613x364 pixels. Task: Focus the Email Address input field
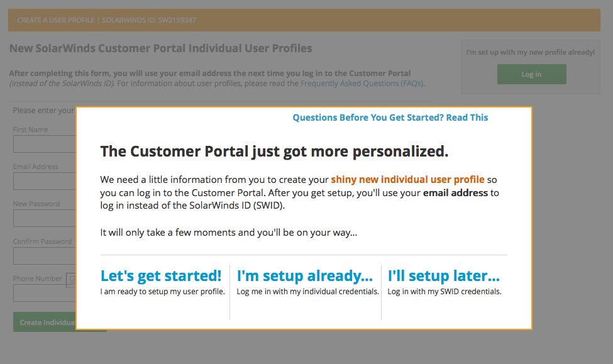pyautogui.click(x=45, y=181)
